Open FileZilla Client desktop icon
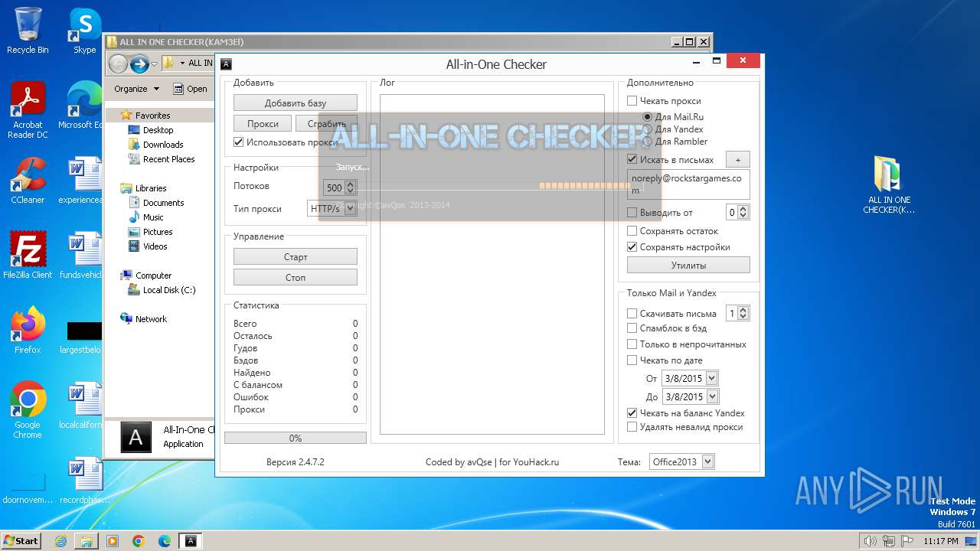Image resolution: width=980 pixels, height=551 pixels. (28, 256)
